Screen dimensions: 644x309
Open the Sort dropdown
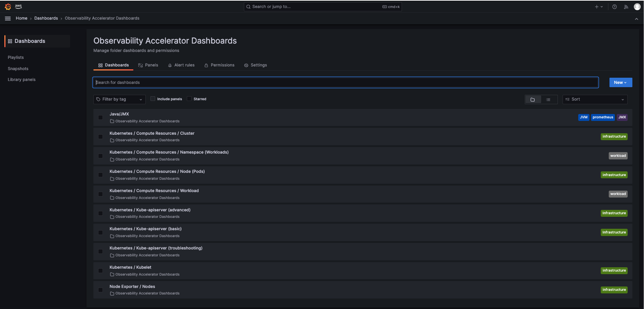[x=595, y=99]
